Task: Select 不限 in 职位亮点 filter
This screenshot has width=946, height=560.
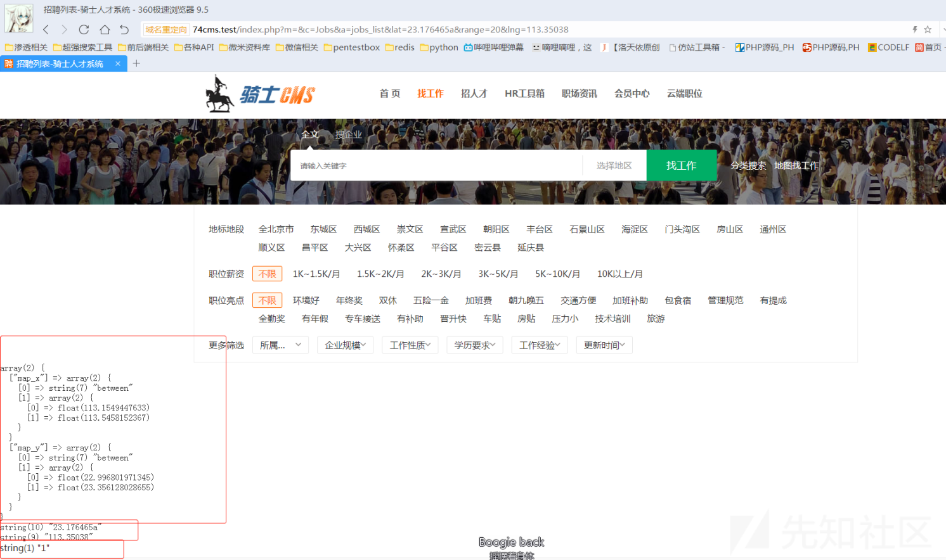Action: (267, 300)
